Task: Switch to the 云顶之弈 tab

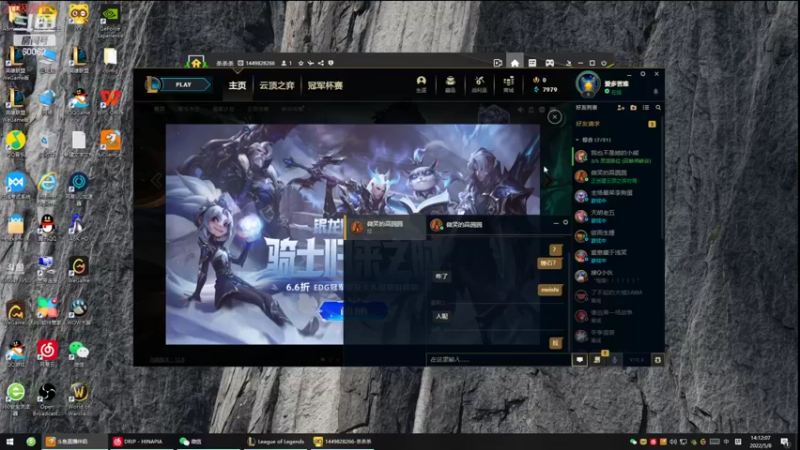Action: click(277, 85)
